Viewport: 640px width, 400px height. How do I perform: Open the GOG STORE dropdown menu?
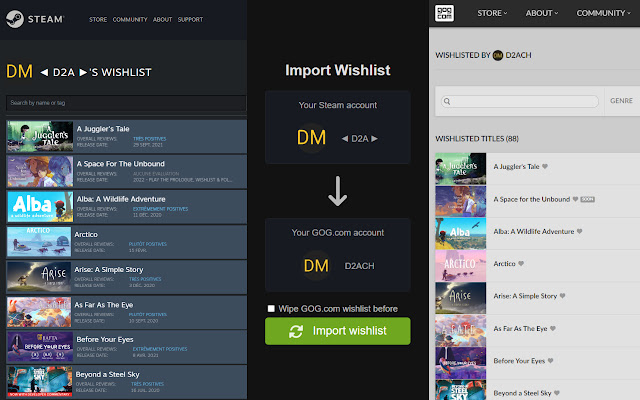pos(492,13)
